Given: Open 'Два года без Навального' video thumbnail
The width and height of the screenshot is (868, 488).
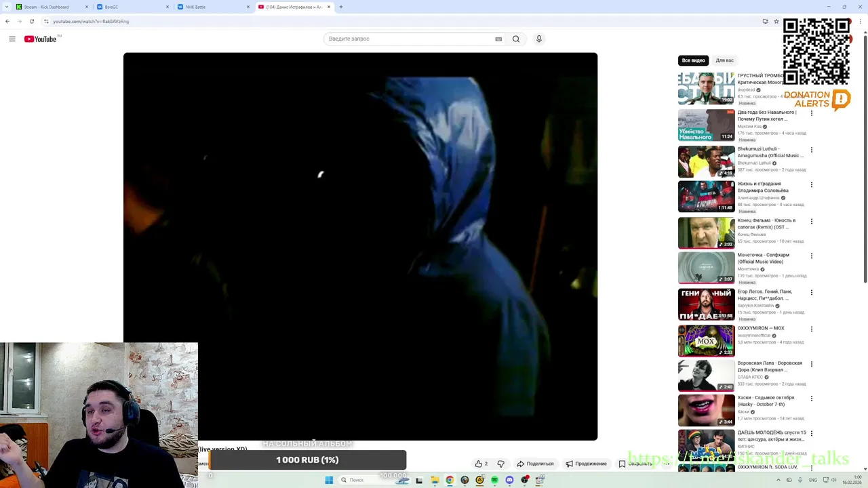Looking at the screenshot, I should 706,125.
